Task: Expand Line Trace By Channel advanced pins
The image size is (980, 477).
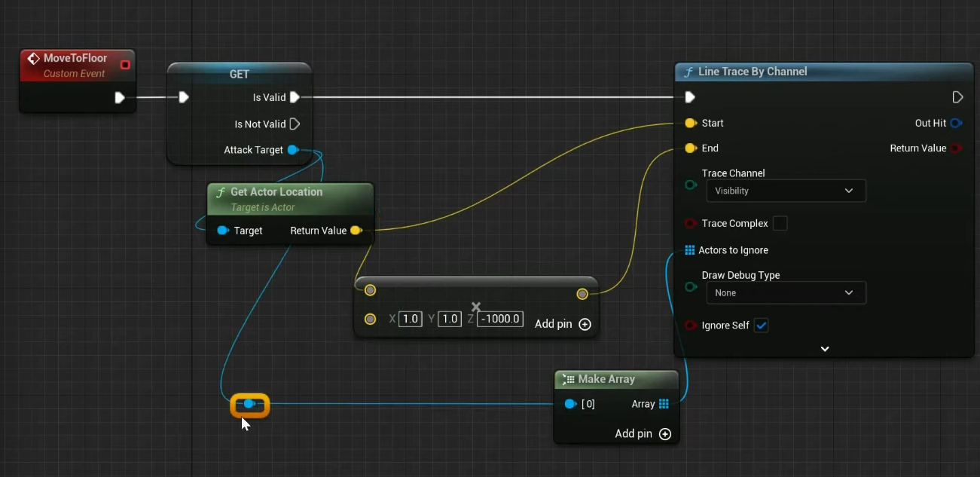Action: click(x=825, y=349)
